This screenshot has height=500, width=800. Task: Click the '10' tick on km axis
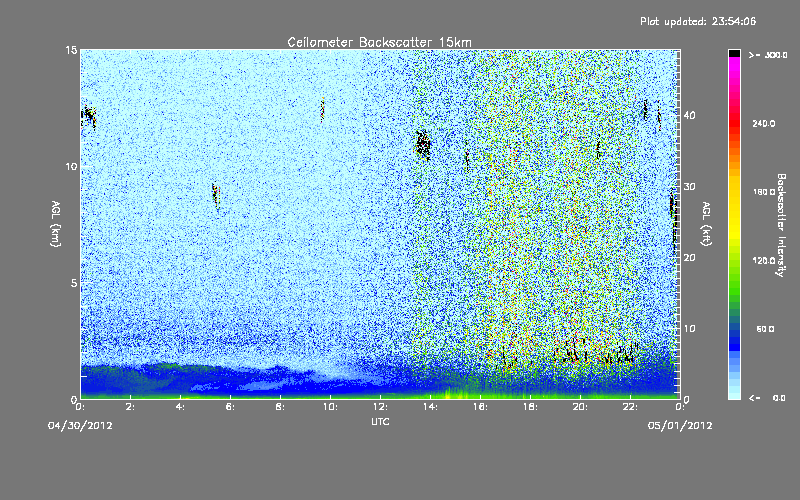pyautogui.click(x=71, y=167)
